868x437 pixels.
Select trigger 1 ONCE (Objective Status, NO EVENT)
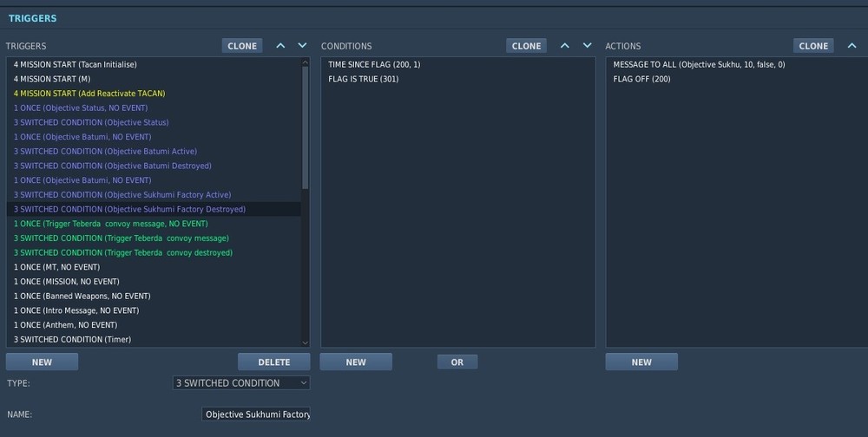click(154, 108)
